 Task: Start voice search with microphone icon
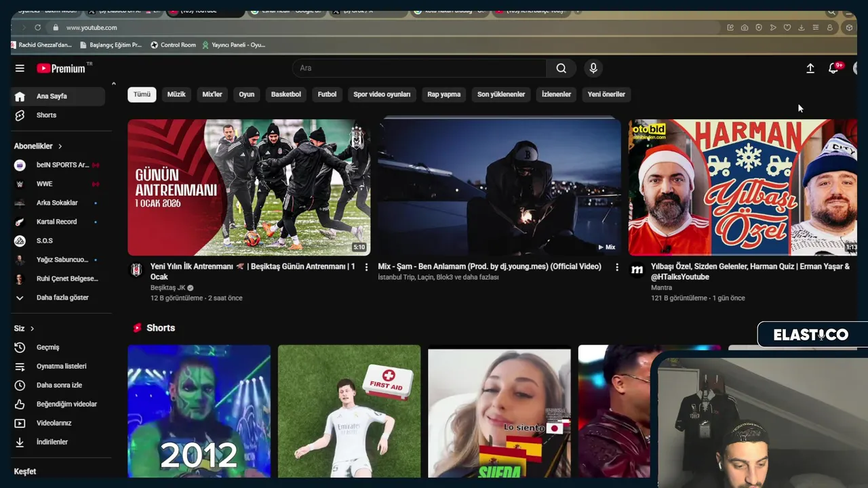click(593, 68)
